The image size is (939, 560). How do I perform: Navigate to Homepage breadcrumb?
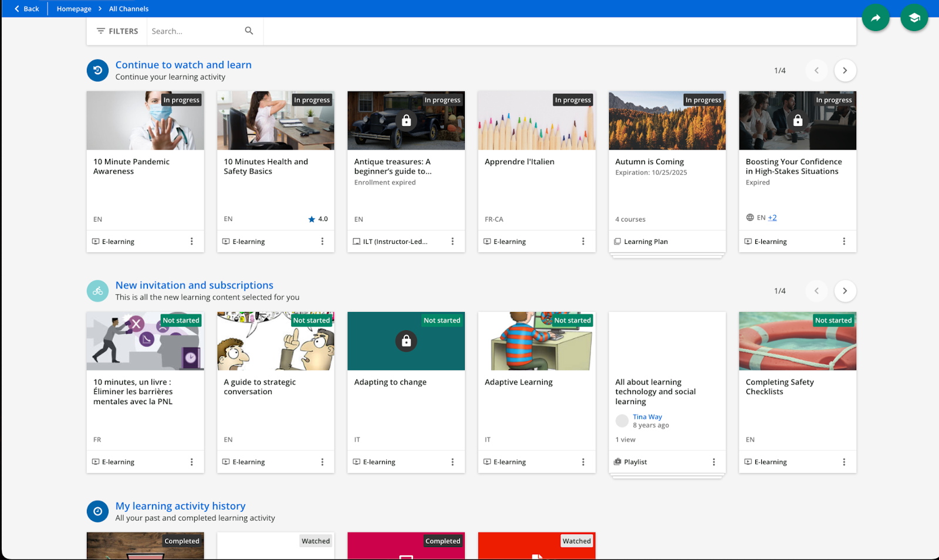click(x=74, y=9)
